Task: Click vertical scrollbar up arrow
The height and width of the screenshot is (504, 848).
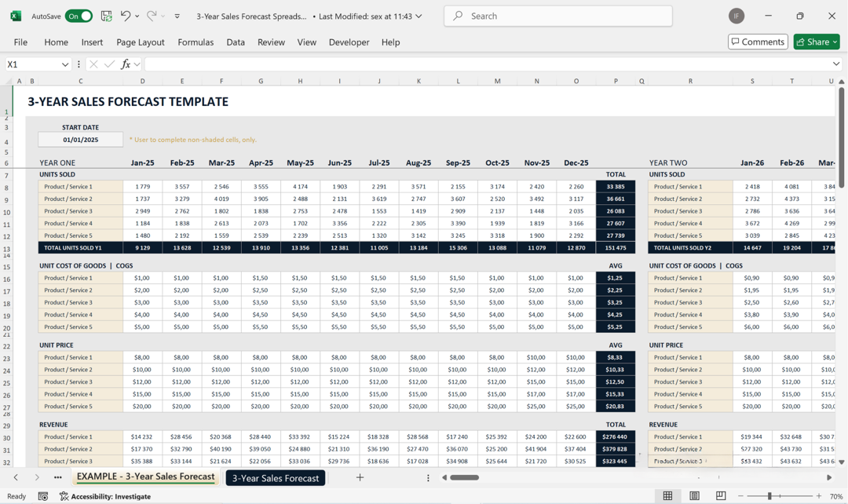Action: coord(842,82)
